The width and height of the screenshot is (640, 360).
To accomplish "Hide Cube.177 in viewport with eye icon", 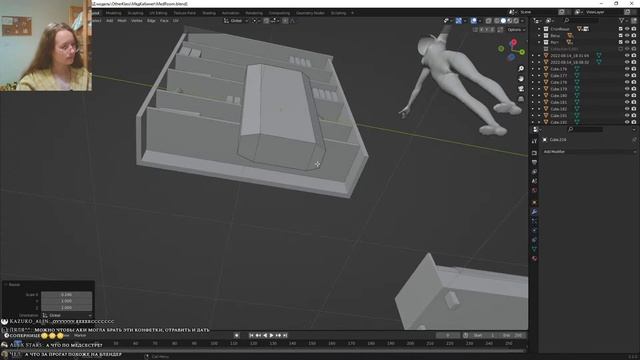I will [x=627, y=76].
